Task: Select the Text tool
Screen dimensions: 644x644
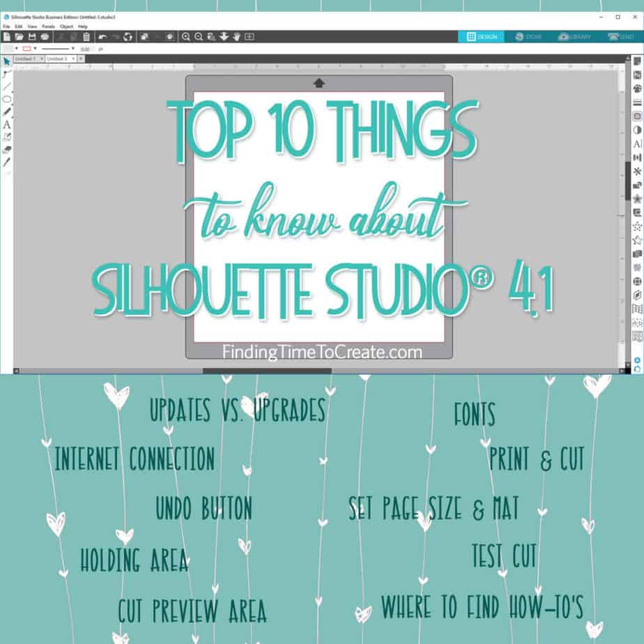Action: (x=6, y=124)
